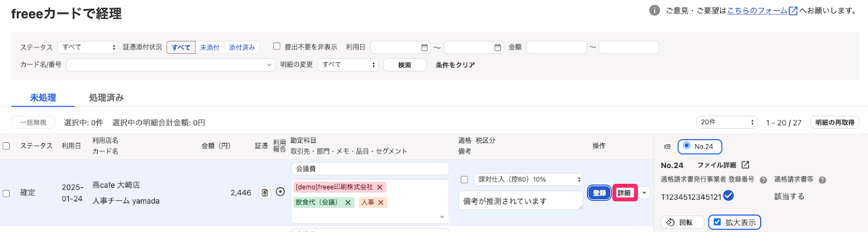Viewport: 868px width, 232px height.
Task: Remove the [demo]freee印刷株式会社 tag
Action: point(379,187)
